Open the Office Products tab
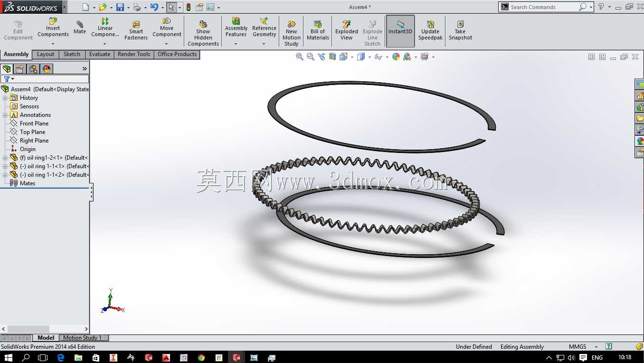The height and width of the screenshot is (363, 644). [177, 54]
